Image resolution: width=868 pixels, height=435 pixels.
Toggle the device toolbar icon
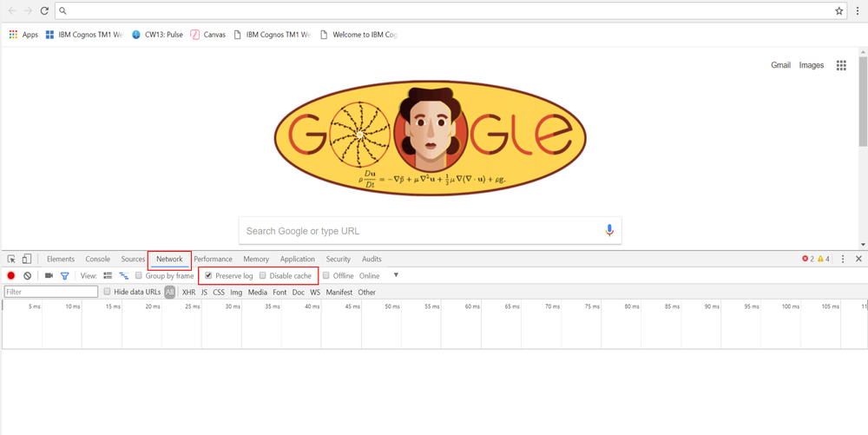tap(27, 259)
